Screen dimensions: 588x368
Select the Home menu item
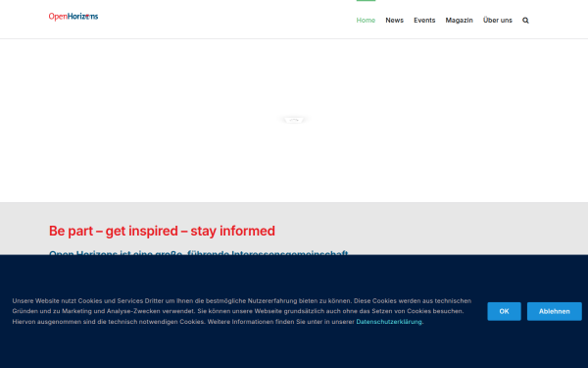click(366, 21)
